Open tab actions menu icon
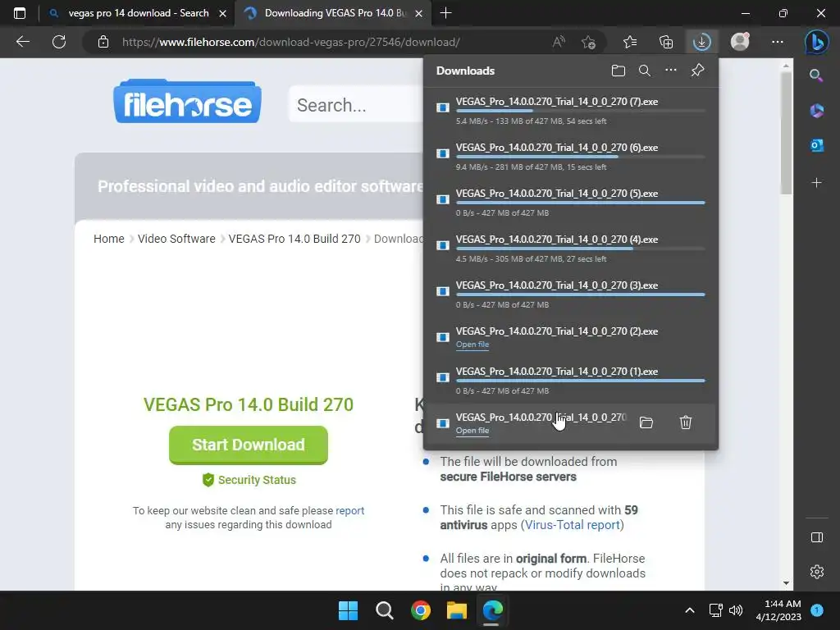This screenshot has width=840, height=630. (20, 13)
